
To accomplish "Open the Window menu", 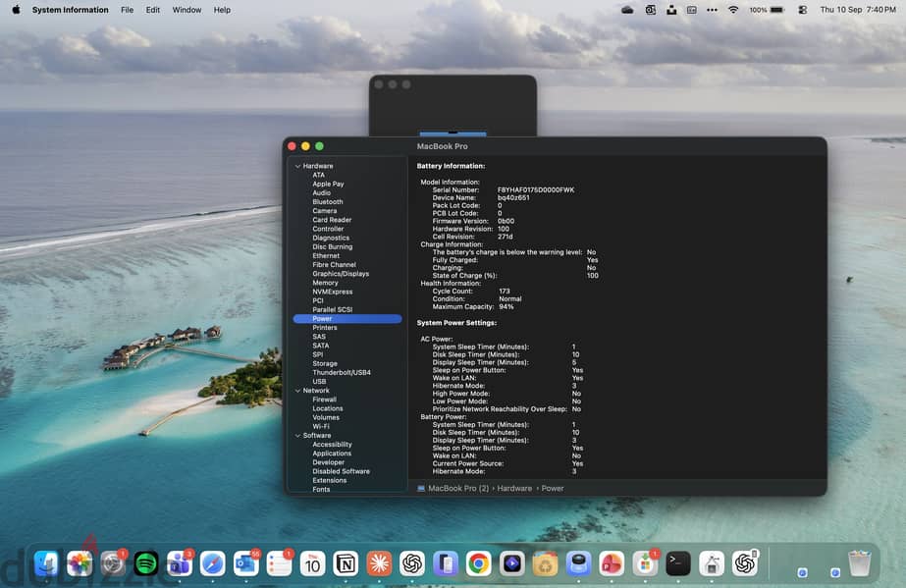I will (x=187, y=10).
